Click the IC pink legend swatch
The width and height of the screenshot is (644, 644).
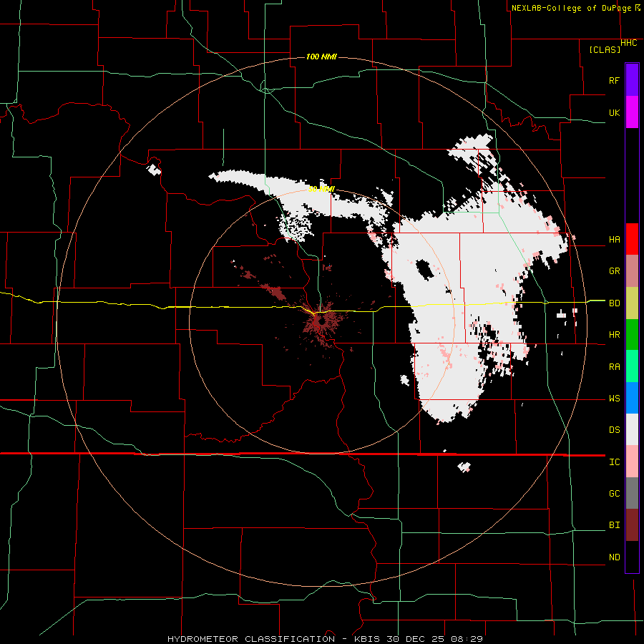tap(632, 462)
